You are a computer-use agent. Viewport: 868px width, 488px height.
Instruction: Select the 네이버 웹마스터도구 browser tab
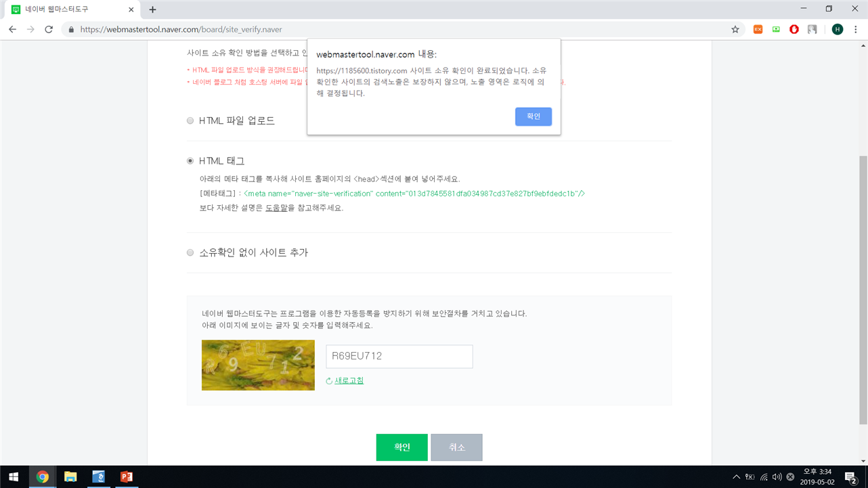pos(73,9)
